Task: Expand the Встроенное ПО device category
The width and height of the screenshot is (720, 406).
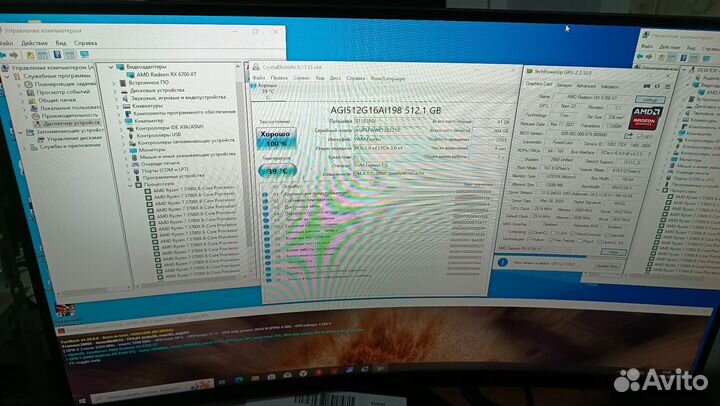Action: 114,83
